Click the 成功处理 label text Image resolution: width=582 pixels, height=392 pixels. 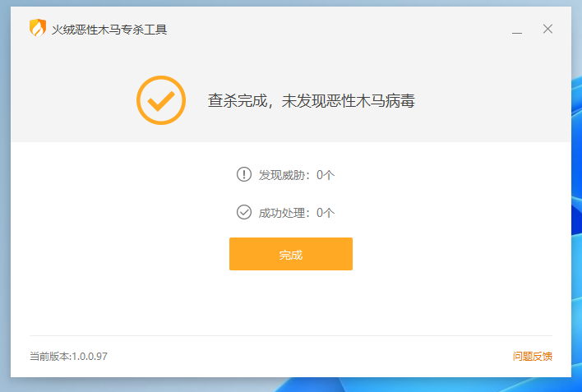282,213
